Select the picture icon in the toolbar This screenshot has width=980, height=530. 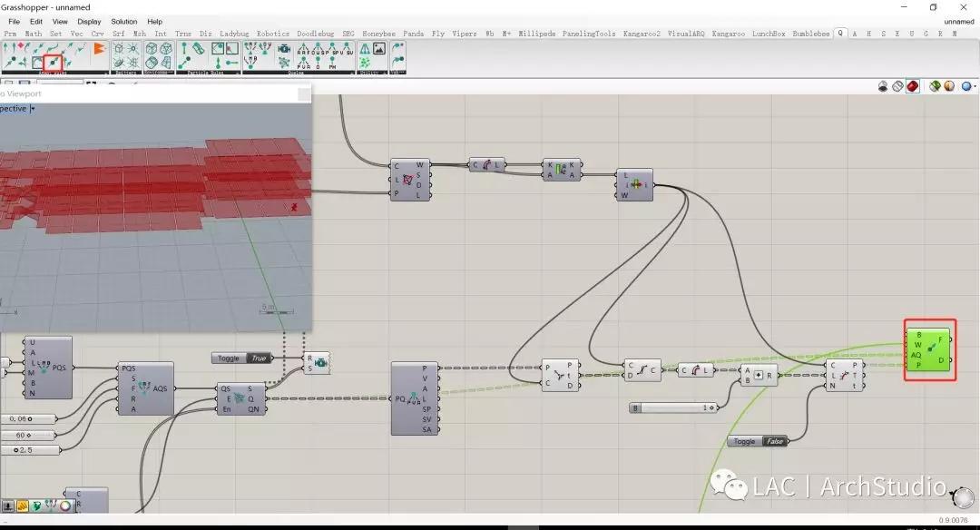(x=379, y=48)
